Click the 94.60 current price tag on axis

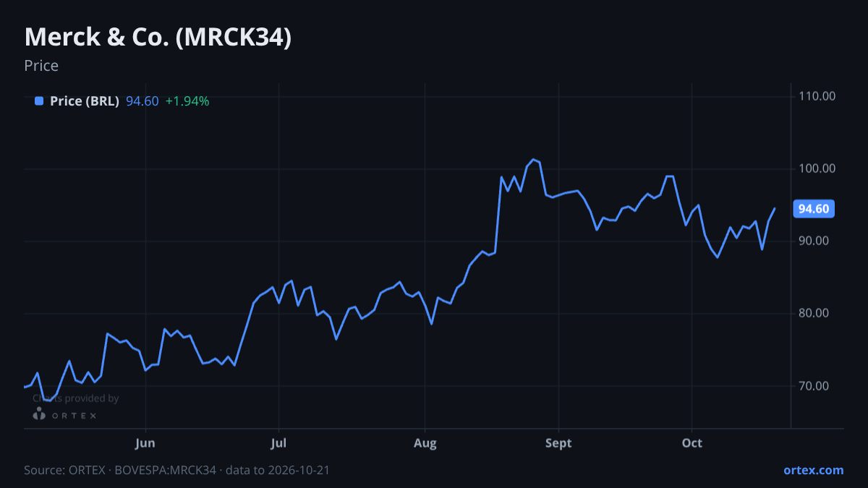pos(814,209)
